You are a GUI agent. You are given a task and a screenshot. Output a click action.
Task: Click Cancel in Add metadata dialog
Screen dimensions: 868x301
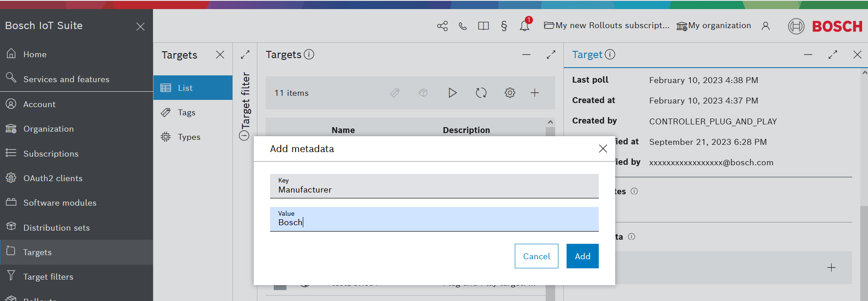[536, 256]
